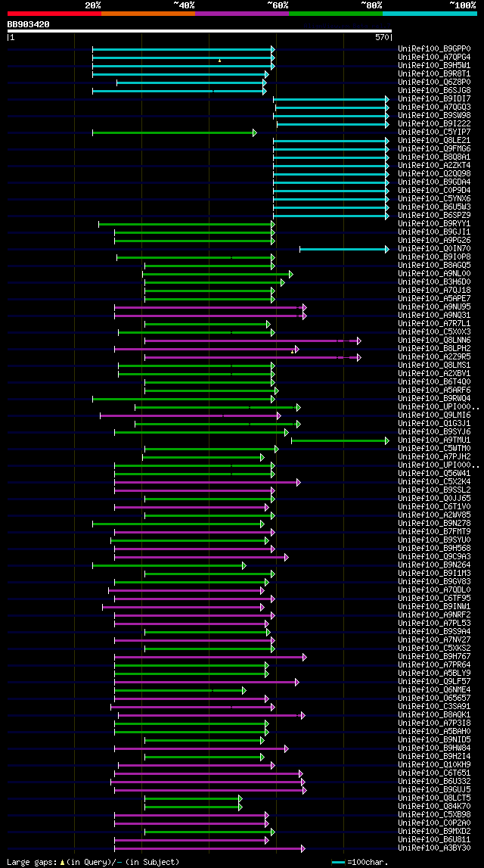Click the purple alignment bar in the B9HW84 row

tap(201, 748)
